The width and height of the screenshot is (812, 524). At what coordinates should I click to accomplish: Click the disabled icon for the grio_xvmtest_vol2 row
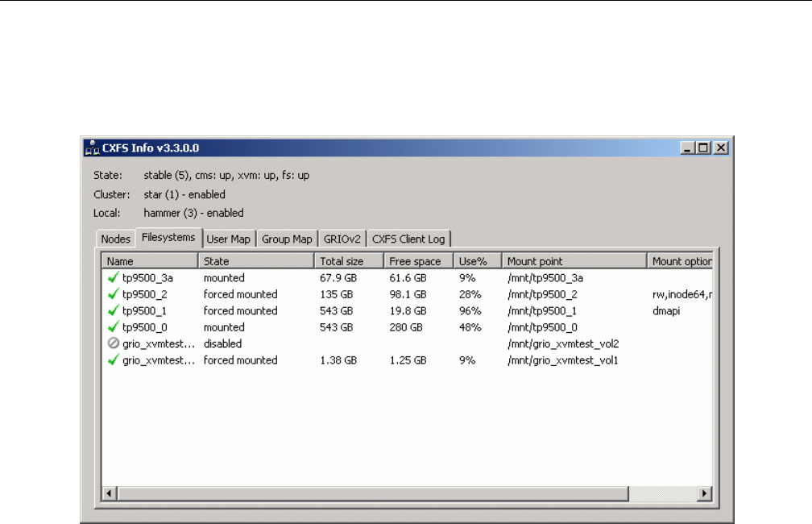[114, 343]
